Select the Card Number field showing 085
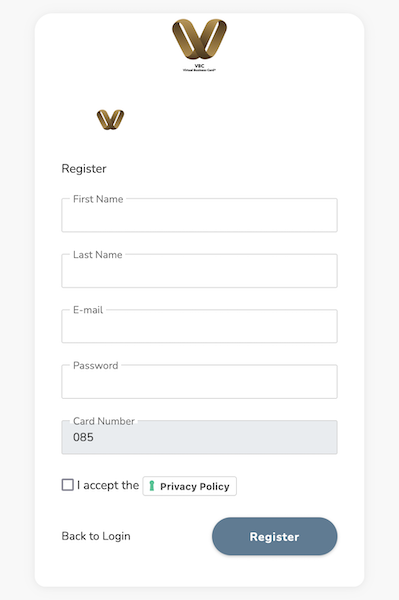This screenshot has height=600, width=399. click(199, 437)
